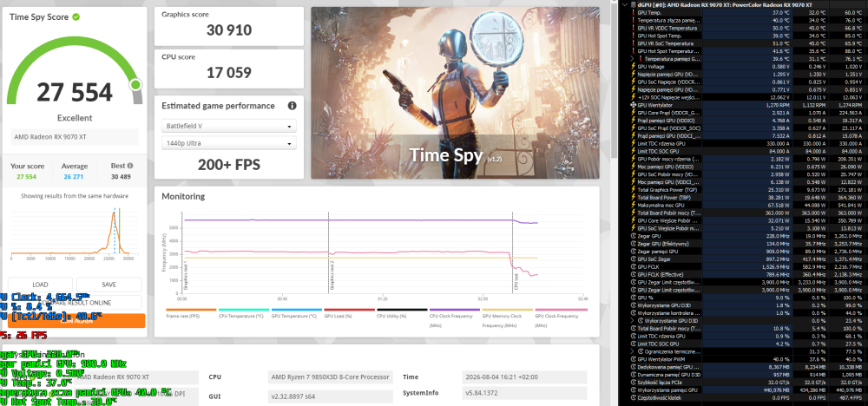Expand the Temperatura pamięci G... sensor row
This screenshot has height=406, width=868.
632,59
